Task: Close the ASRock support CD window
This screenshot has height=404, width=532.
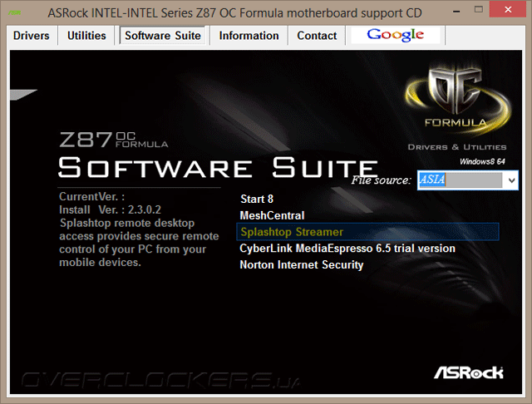Action: [x=508, y=9]
